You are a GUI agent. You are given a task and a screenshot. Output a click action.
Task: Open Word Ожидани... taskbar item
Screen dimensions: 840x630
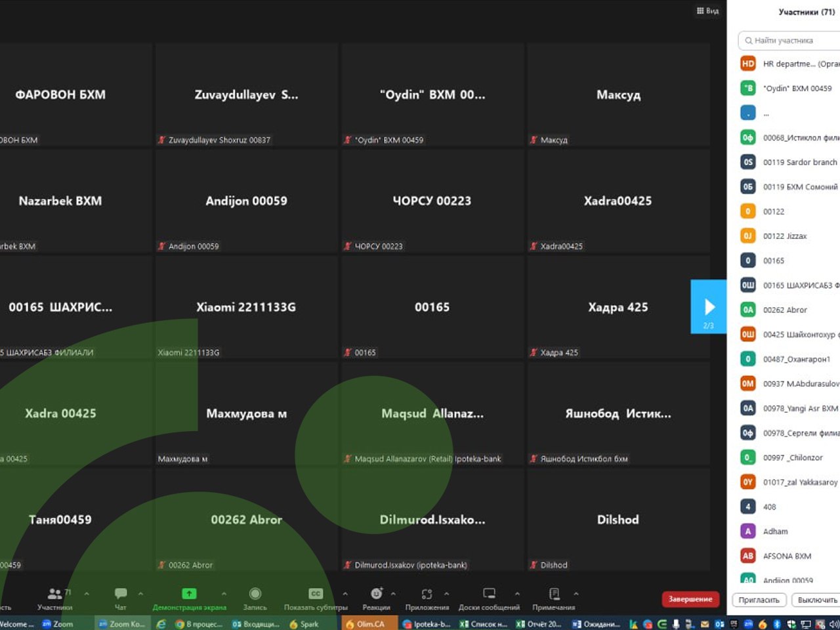click(x=598, y=623)
